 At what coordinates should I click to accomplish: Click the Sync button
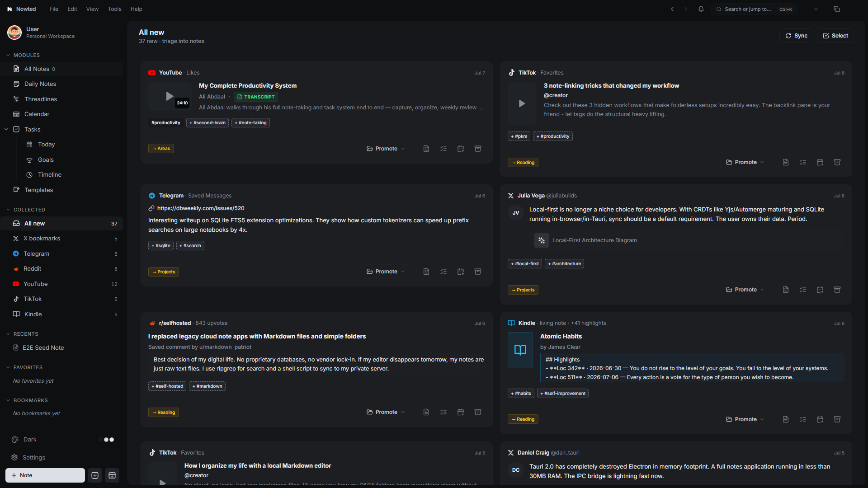coord(797,36)
